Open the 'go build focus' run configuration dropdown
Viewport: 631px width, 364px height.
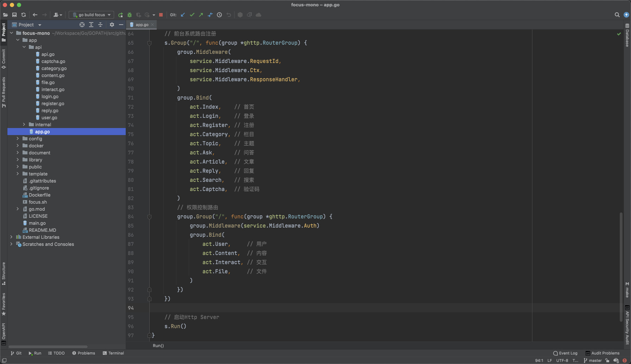click(92, 15)
